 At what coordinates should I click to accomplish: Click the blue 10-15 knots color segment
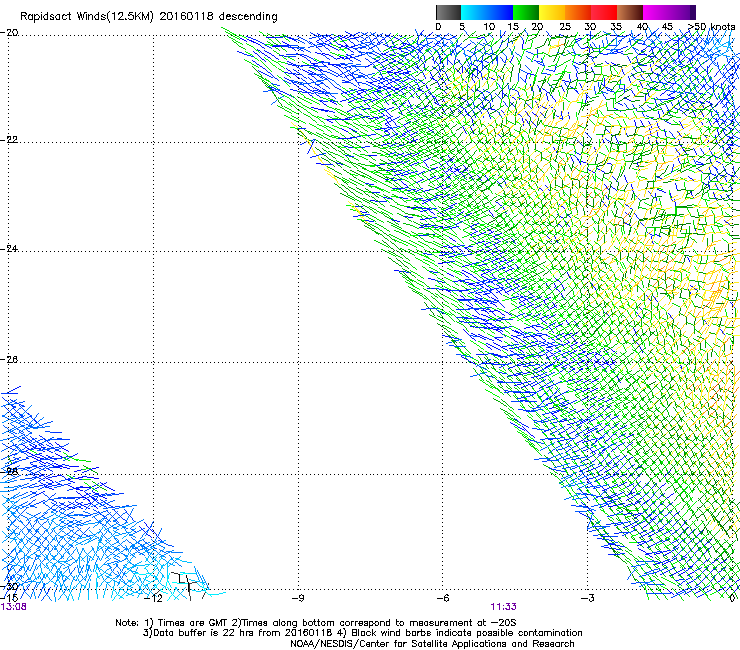[x=500, y=12]
